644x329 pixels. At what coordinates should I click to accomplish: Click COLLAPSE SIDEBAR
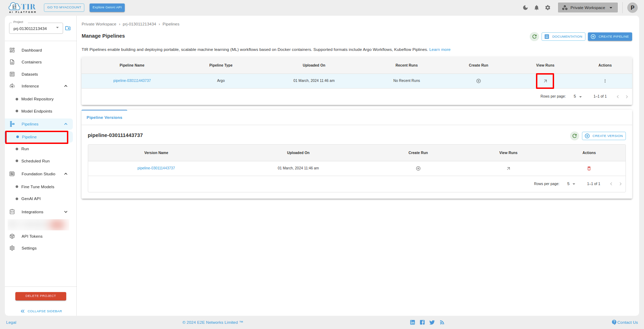coord(41,311)
